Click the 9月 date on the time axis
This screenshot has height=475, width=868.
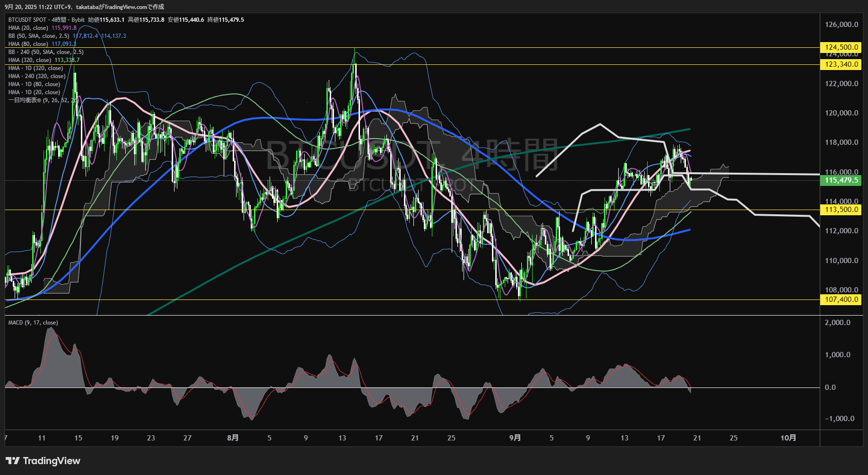pyautogui.click(x=515, y=438)
